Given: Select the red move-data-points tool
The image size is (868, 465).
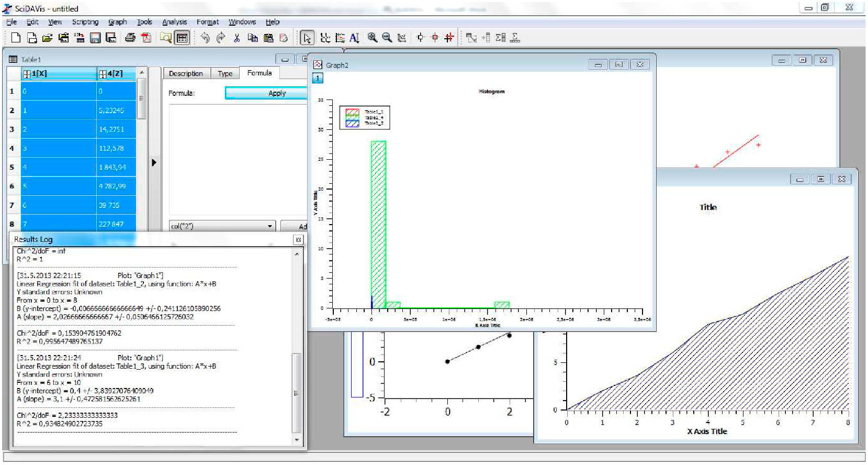Looking at the screenshot, I should tap(449, 38).
